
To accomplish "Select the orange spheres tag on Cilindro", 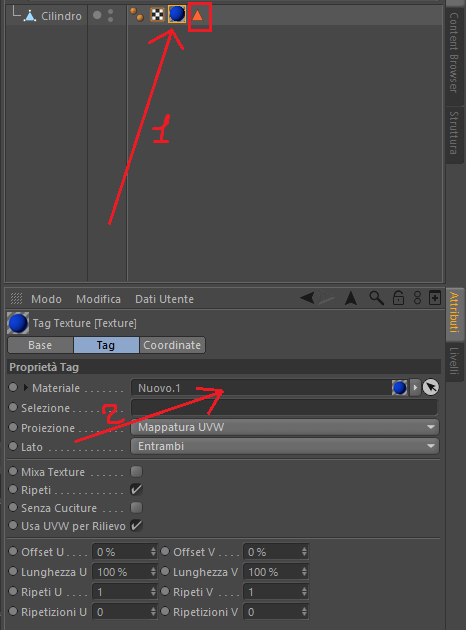I will [x=137, y=15].
